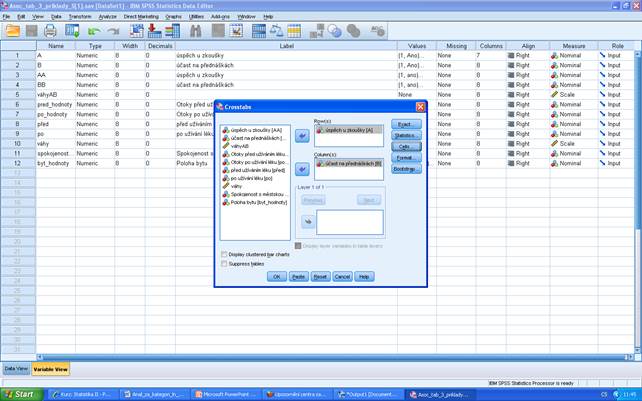Open the Analyze menu
The width and height of the screenshot is (642, 401).
coord(108,17)
